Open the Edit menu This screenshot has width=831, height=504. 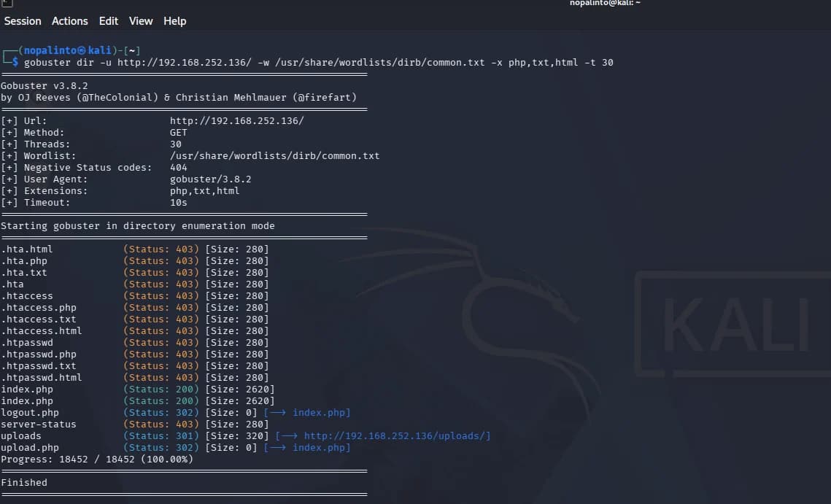(108, 21)
